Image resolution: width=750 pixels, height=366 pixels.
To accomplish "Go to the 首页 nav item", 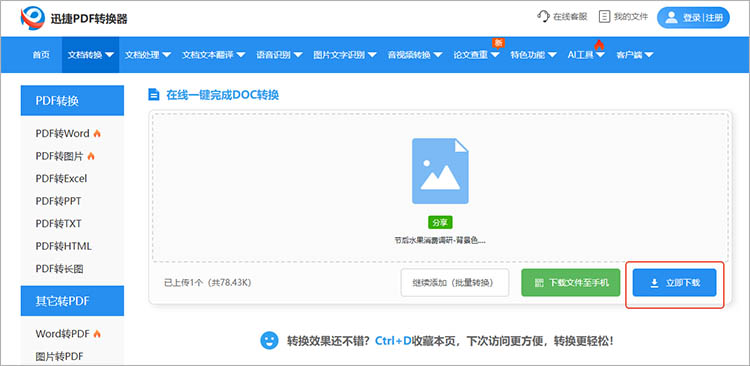I will pos(41,55).
